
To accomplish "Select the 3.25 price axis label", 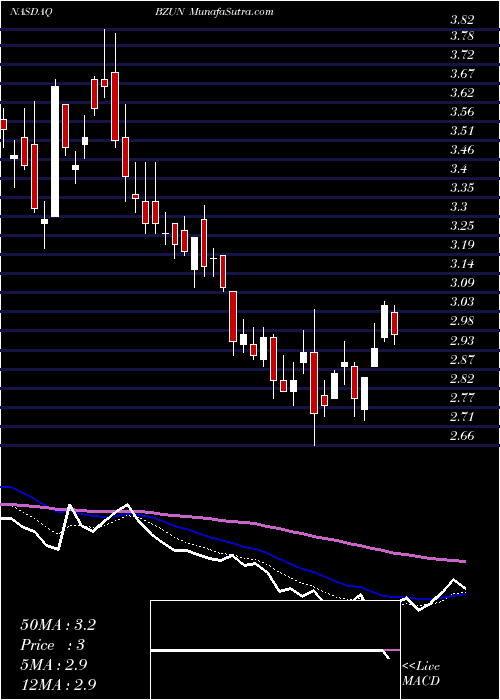I will pos(462,225).
